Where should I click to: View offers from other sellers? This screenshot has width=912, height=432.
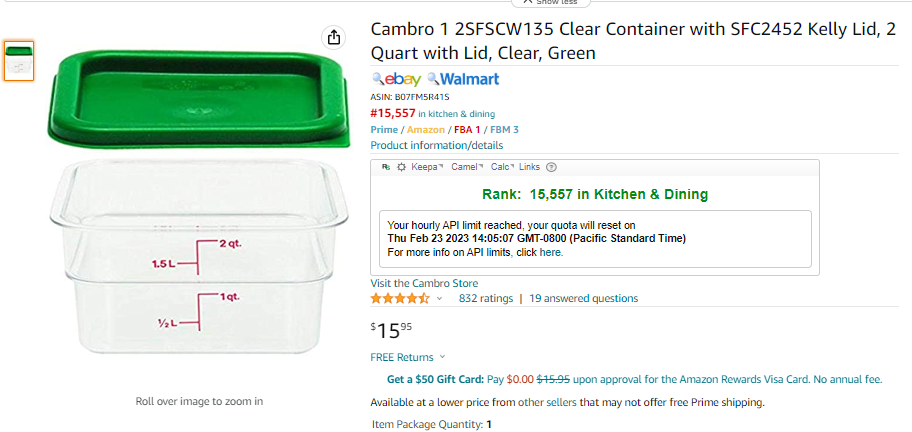pyautogui.click(x=547, y=402)
